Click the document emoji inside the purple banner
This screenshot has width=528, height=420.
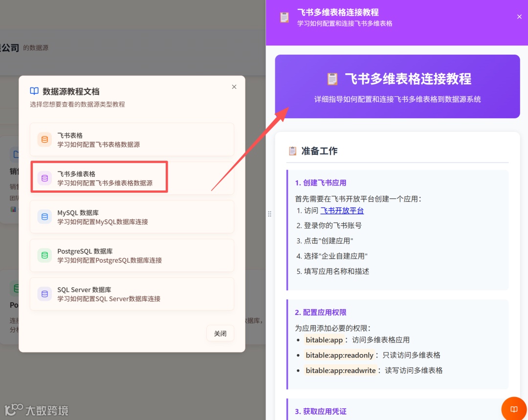332,79
